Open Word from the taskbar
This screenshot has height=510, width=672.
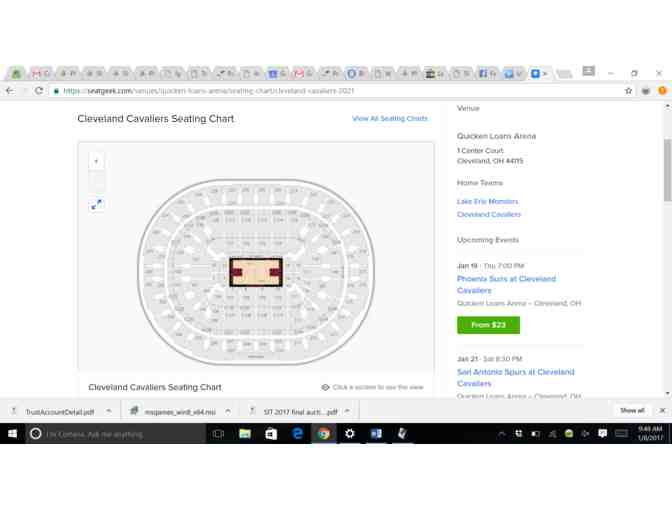[376, 434]
